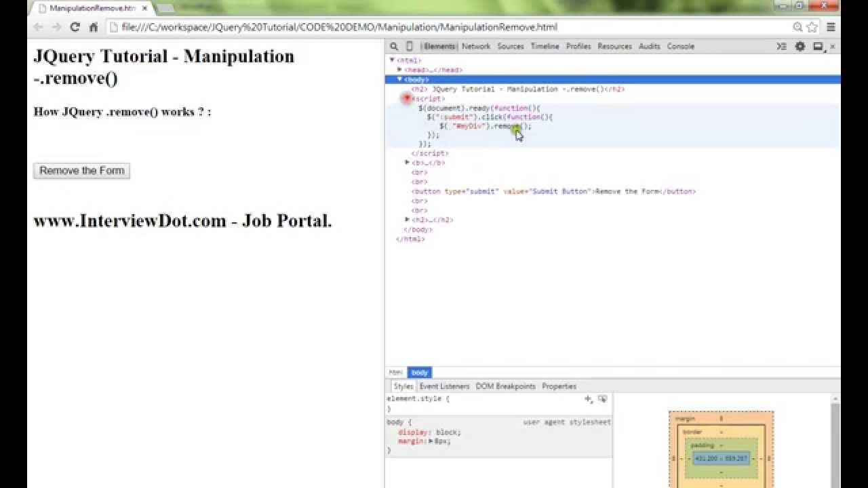Collapse the html node
The height and width of the screenshot is (488, 868).
(x=392, y=60)
